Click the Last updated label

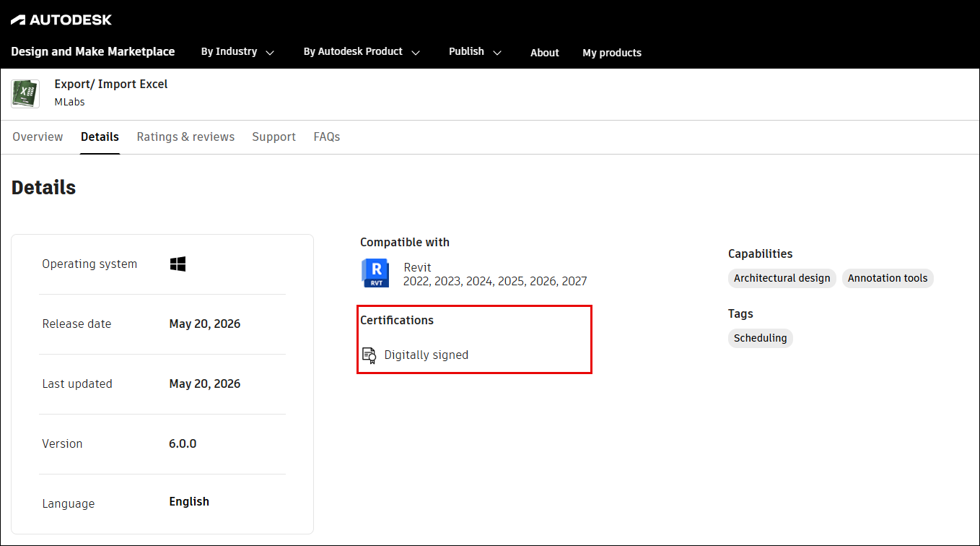click(77, 384)
